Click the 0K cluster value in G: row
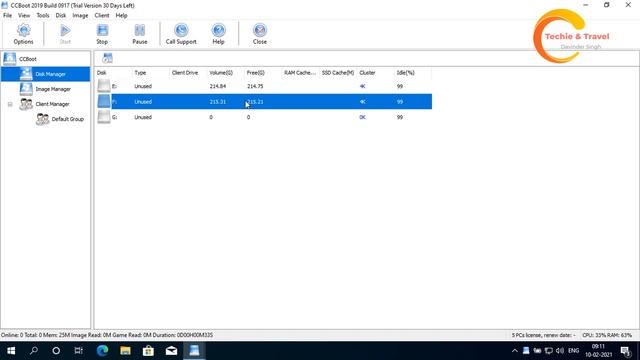This screenshot has width=640, height=360. click(362, 117)
